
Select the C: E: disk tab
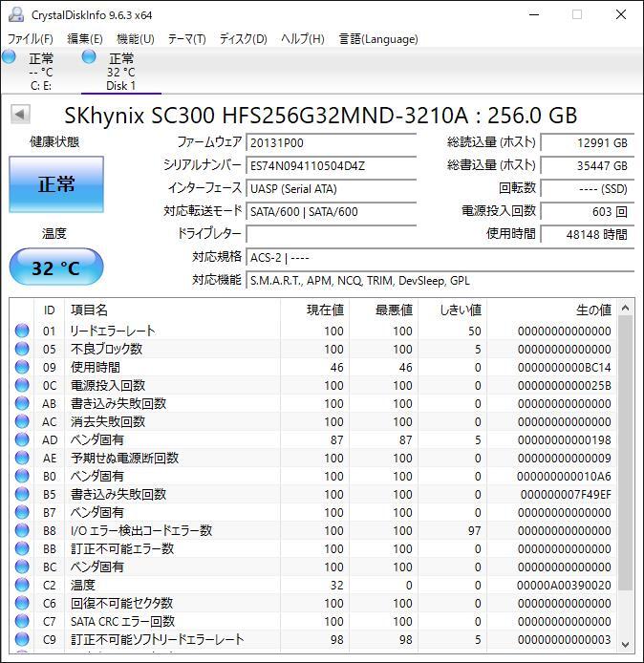click(40, 72)
